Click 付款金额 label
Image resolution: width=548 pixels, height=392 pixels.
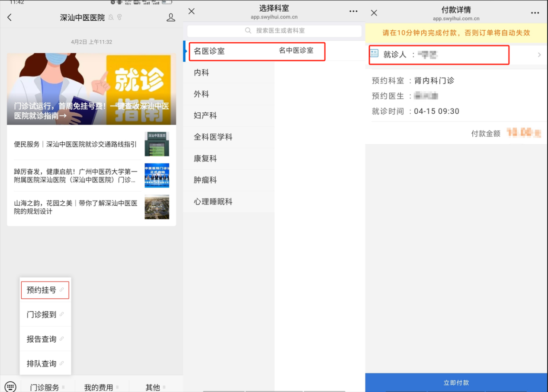pos(486,134)
